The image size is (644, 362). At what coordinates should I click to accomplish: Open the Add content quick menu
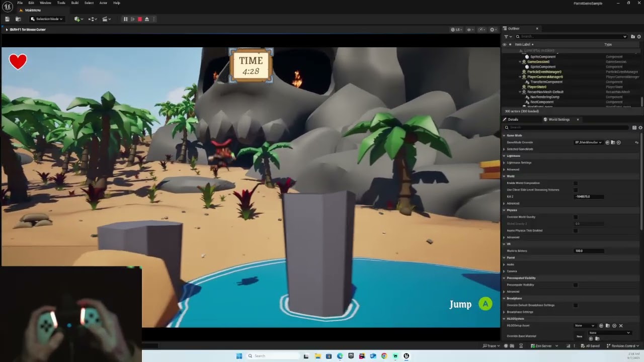(78, 19)
